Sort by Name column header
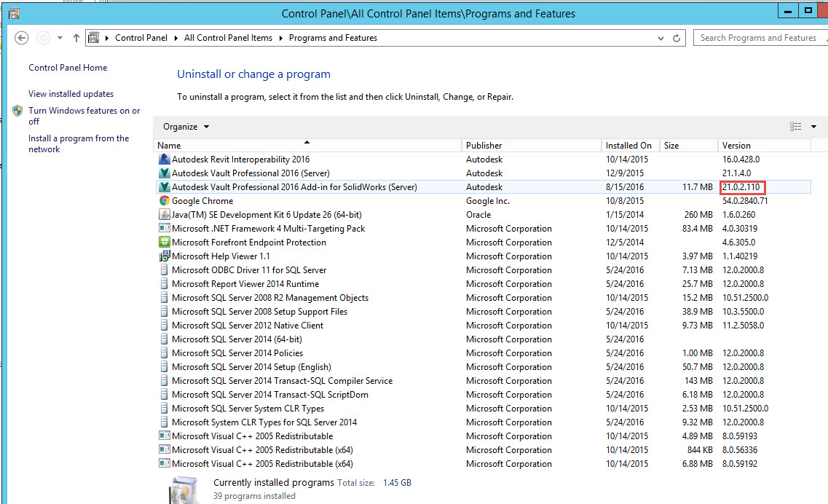This screenshot has width=828, height=504. pos(308,145)
